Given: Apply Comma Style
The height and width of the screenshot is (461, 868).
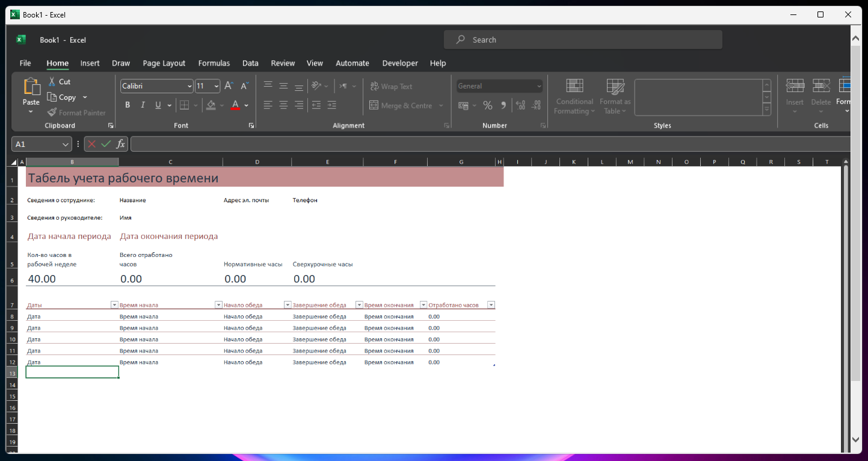Looking at the screenshot, I should point(503,105).
